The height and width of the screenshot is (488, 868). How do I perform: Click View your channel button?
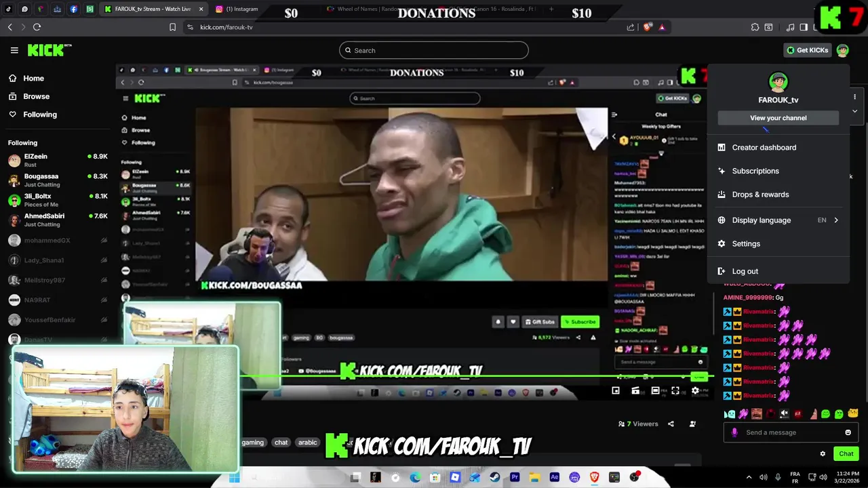coord(778,118)
